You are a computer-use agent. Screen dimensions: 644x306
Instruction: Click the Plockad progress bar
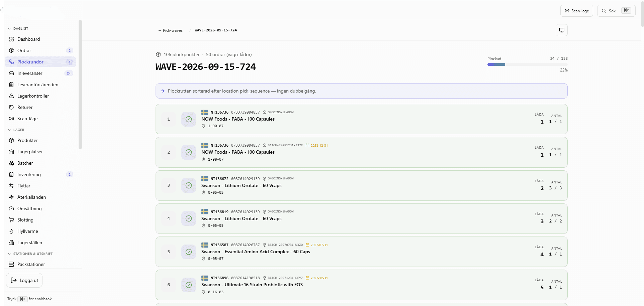(528, 64)
